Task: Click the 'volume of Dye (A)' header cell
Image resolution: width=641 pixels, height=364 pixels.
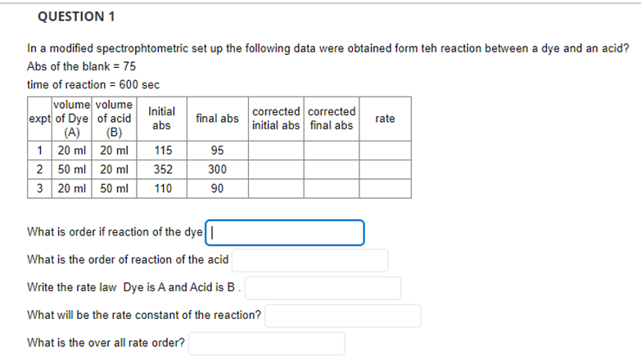Action: [x=71, y=119]
